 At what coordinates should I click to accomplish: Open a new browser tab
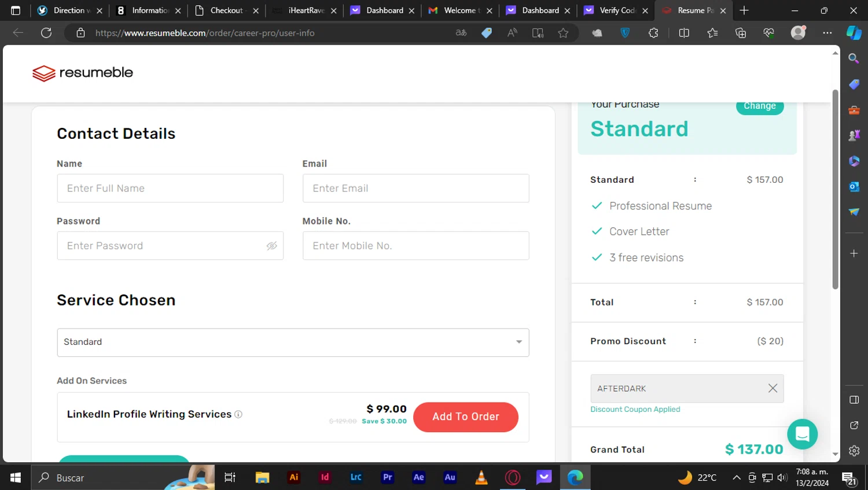744,10
